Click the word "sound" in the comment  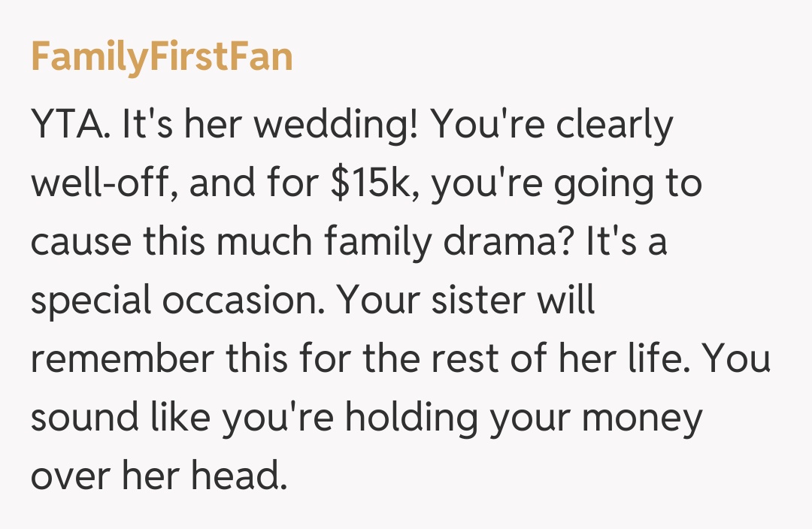tap(83, 419)
